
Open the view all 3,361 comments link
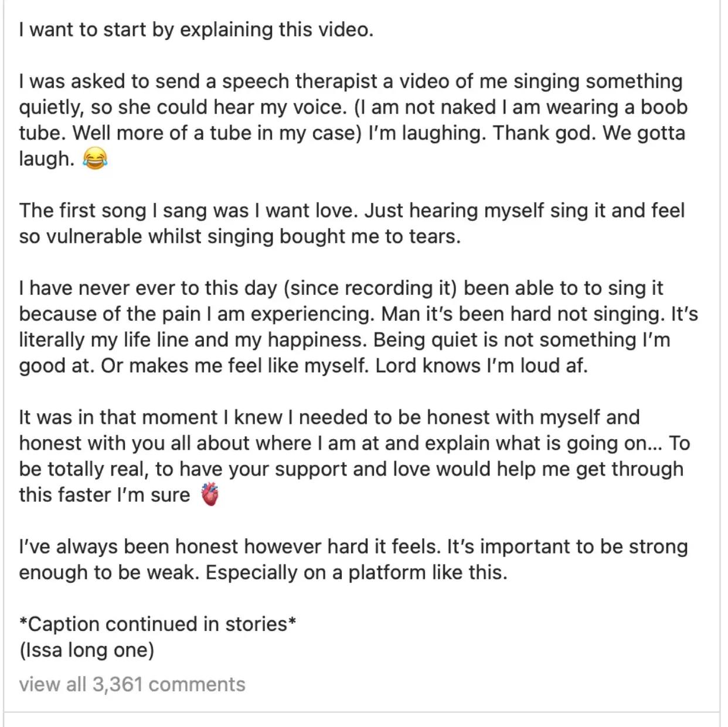tap(132, 684)
